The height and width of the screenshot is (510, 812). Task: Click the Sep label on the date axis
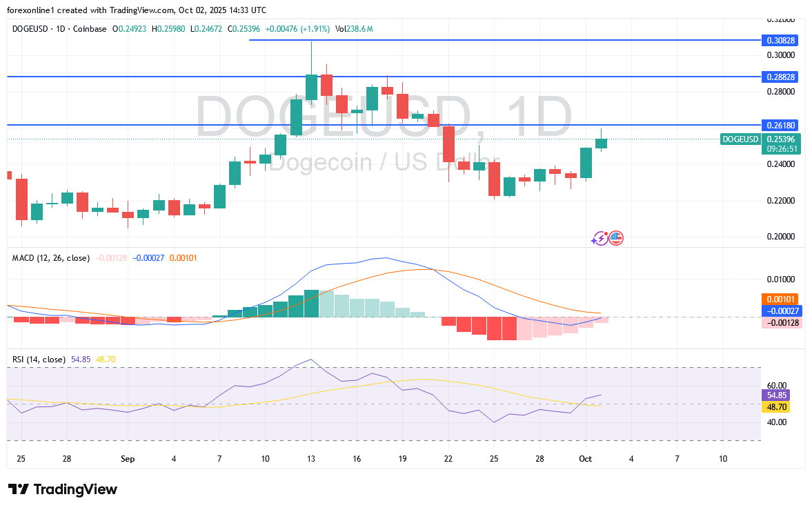pyautogui.click(x=127, y=458)
